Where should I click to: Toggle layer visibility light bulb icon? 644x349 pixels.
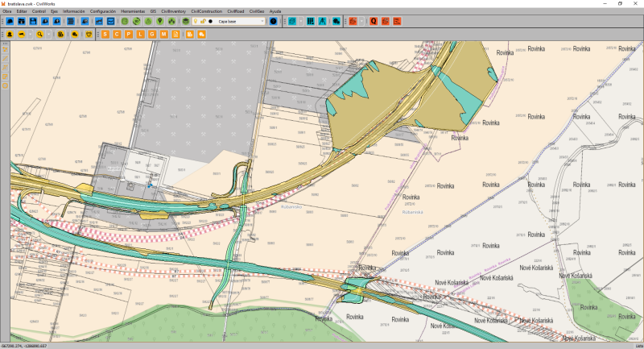coord(194,21)
